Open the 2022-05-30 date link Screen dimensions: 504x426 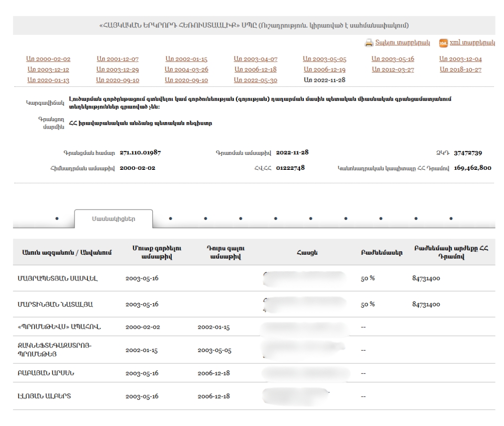pyautogui.click(x=255, y=79)
